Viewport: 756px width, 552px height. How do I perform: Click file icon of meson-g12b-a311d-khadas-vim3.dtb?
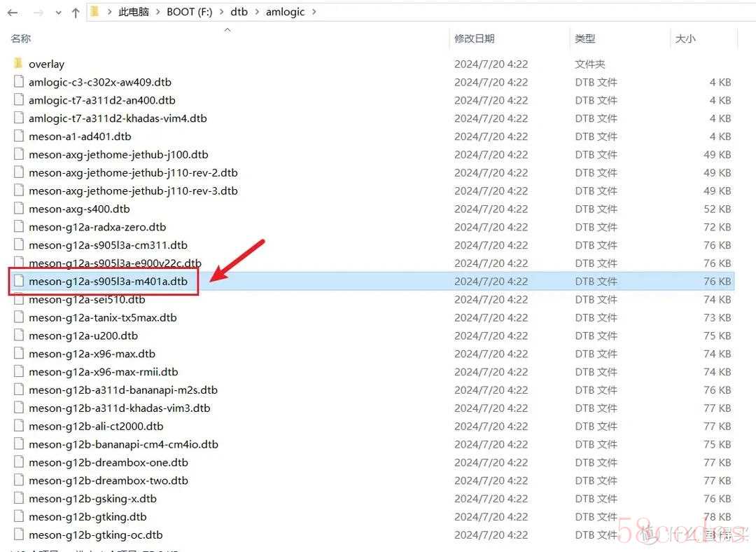point(18,408)
